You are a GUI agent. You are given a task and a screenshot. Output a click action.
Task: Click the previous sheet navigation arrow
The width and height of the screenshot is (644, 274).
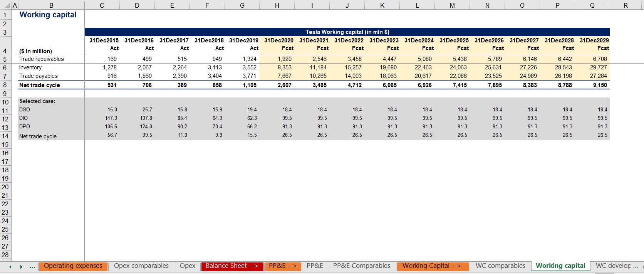10,267
